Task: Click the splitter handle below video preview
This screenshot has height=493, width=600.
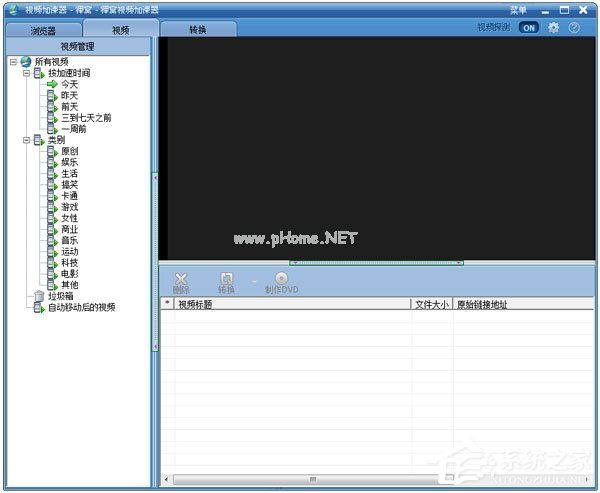Action: tap(376, 262)
